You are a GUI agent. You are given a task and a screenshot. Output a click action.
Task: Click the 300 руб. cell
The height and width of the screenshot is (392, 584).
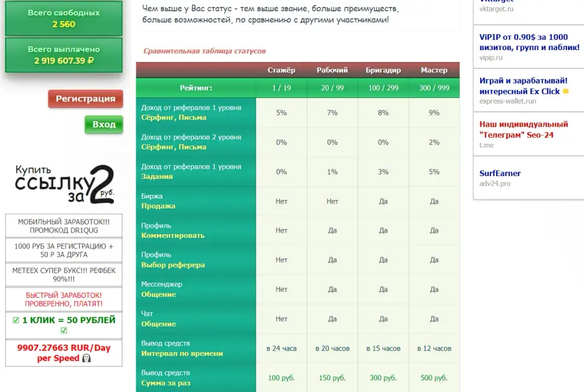pyautogui.click(x=383, y=378)
